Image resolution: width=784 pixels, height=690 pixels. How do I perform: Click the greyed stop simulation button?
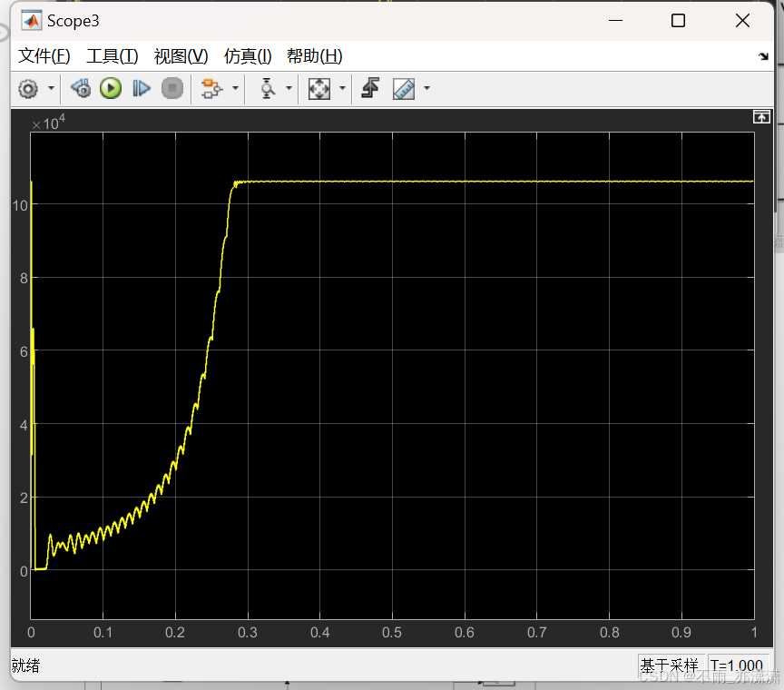tap(172, 89)
